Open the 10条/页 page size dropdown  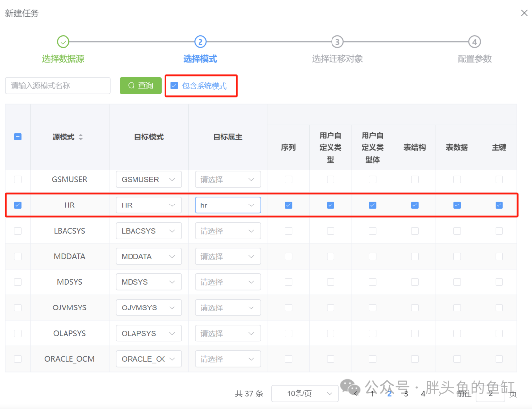(305, 393)
